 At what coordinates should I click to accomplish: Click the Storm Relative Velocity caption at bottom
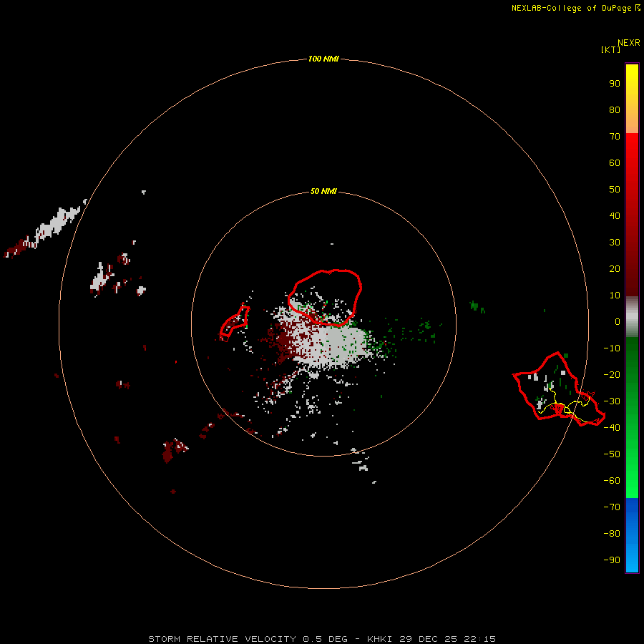click(x=322, y=639)
